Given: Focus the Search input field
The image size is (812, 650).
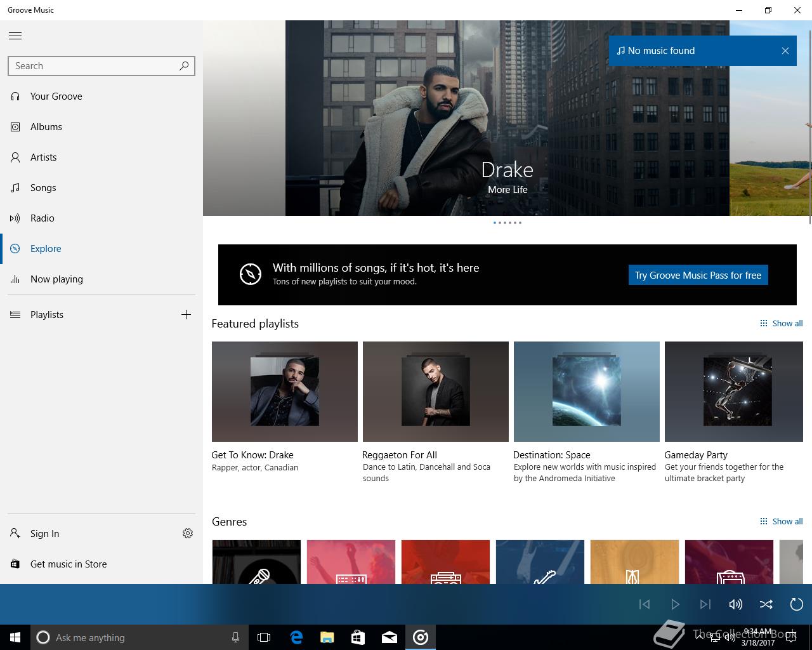Looking at the screenshot, I should click(101, 66).
